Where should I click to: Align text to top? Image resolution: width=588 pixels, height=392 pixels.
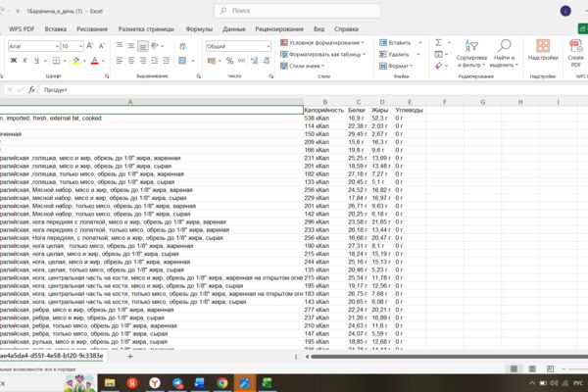point(120,46)
